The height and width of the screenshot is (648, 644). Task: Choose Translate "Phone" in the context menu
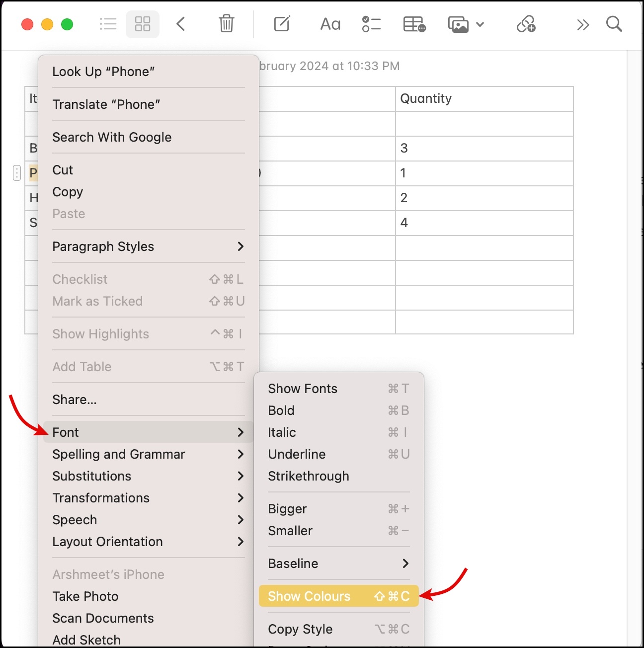106,104
